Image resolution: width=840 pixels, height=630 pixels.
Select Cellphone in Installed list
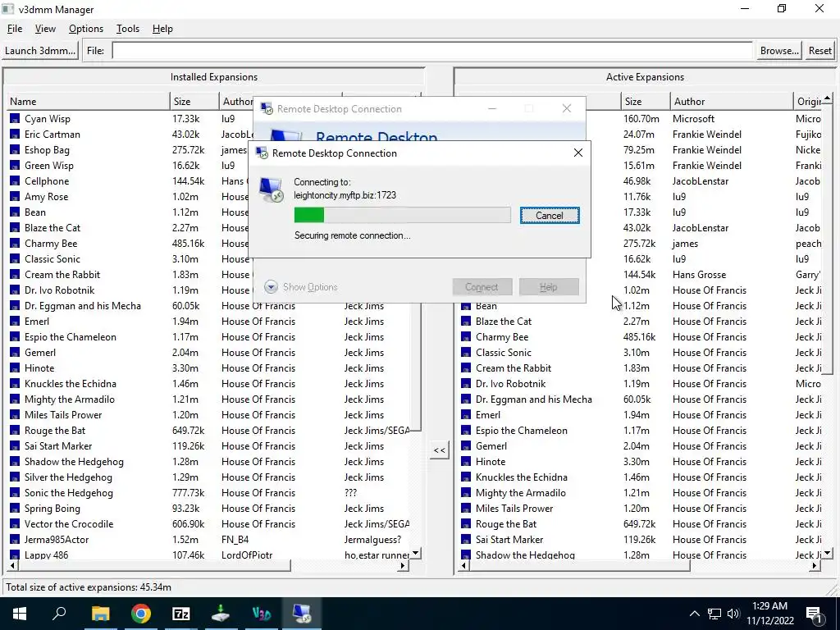(x=47, y=181)
